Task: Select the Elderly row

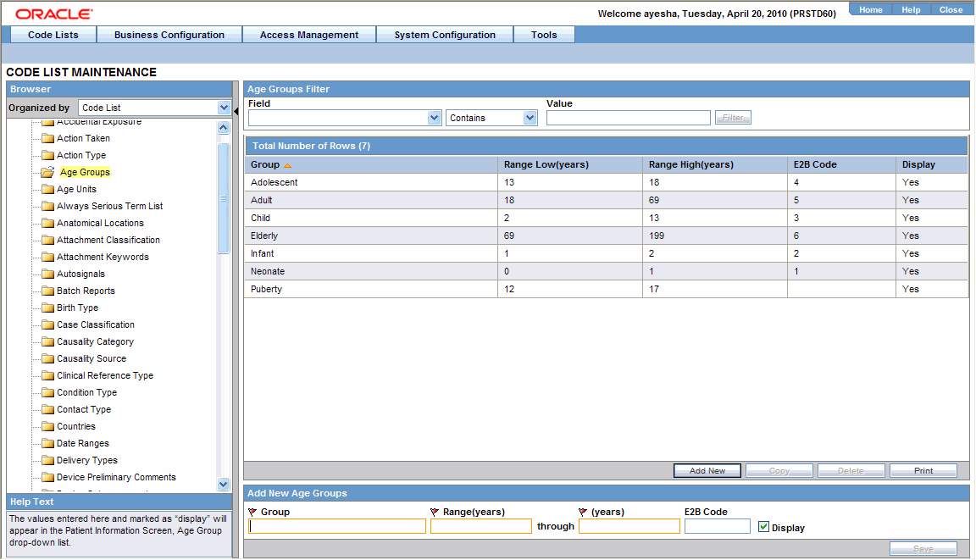Action: pos(607,236)
